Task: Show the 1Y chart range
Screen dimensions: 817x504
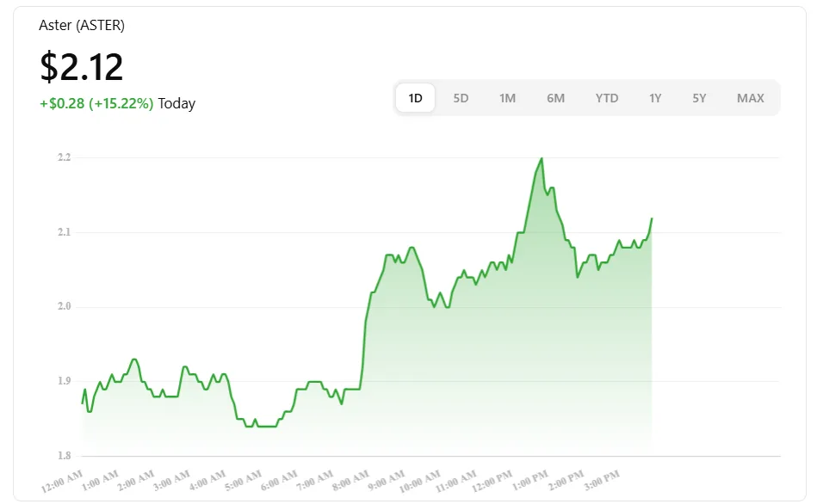Action: (x=655, y=97)
